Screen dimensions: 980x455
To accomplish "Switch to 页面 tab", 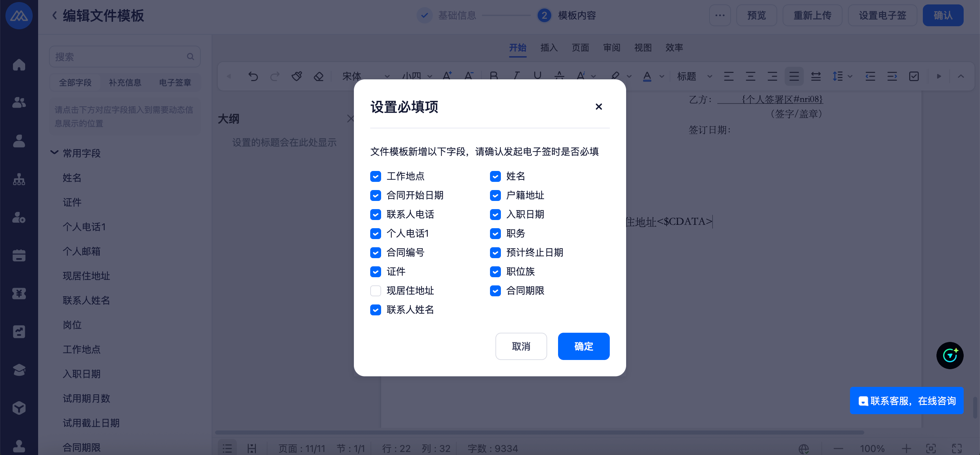I will pos(580,48).
